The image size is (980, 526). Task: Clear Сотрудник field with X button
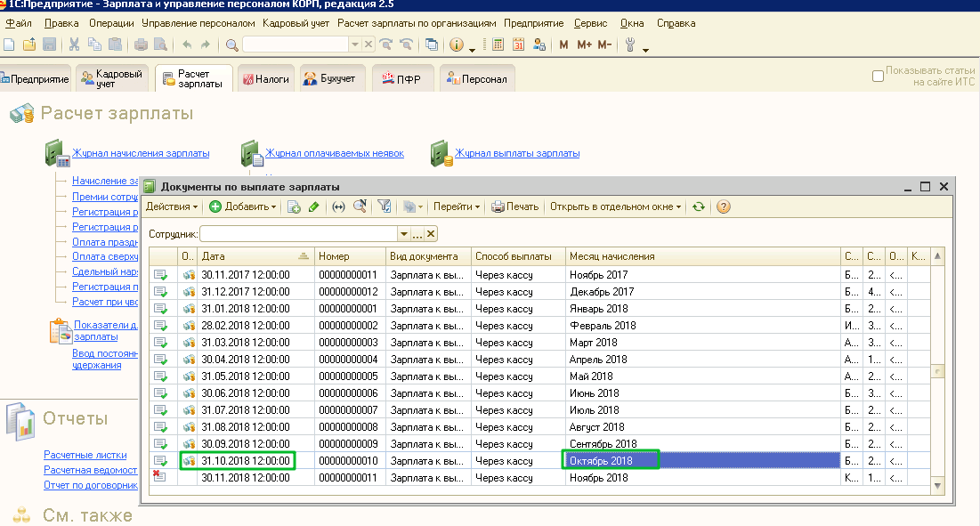pos(431,234)
